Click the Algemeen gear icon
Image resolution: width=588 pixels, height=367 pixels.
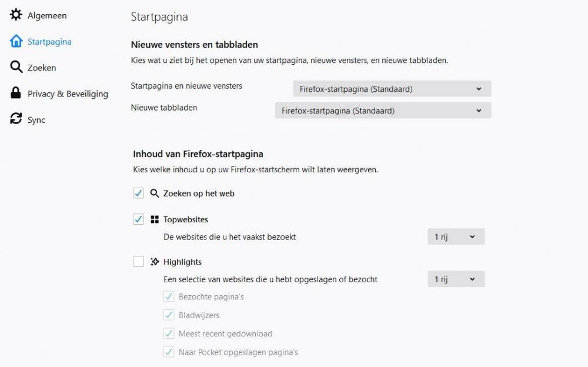pos(16,15)
